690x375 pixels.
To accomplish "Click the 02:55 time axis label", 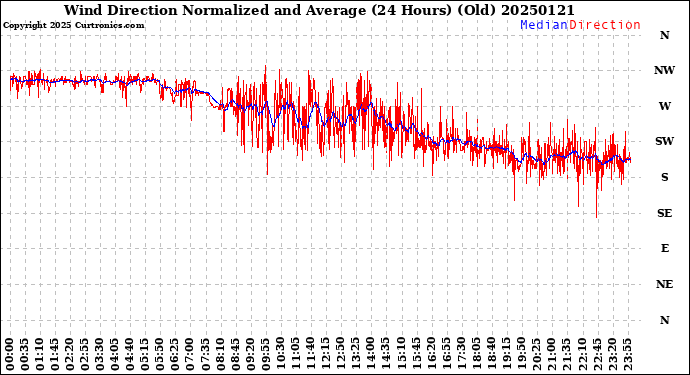I will [x=85, y=354].
